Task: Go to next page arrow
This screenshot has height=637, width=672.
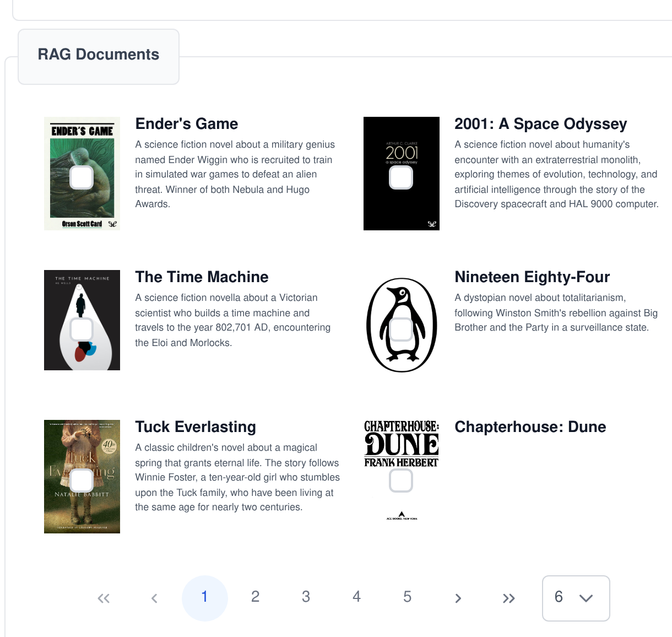Action: 458,598
